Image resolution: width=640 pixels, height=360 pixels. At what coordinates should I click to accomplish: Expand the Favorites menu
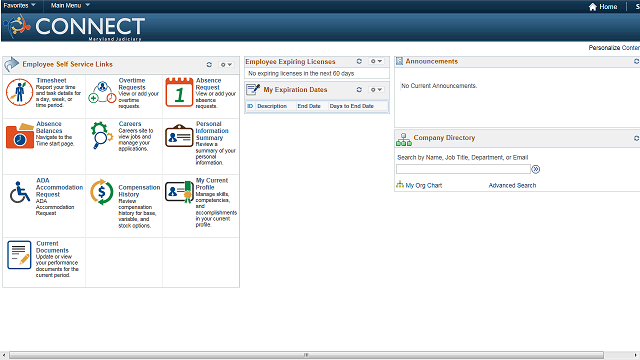(x=19, y=5)
